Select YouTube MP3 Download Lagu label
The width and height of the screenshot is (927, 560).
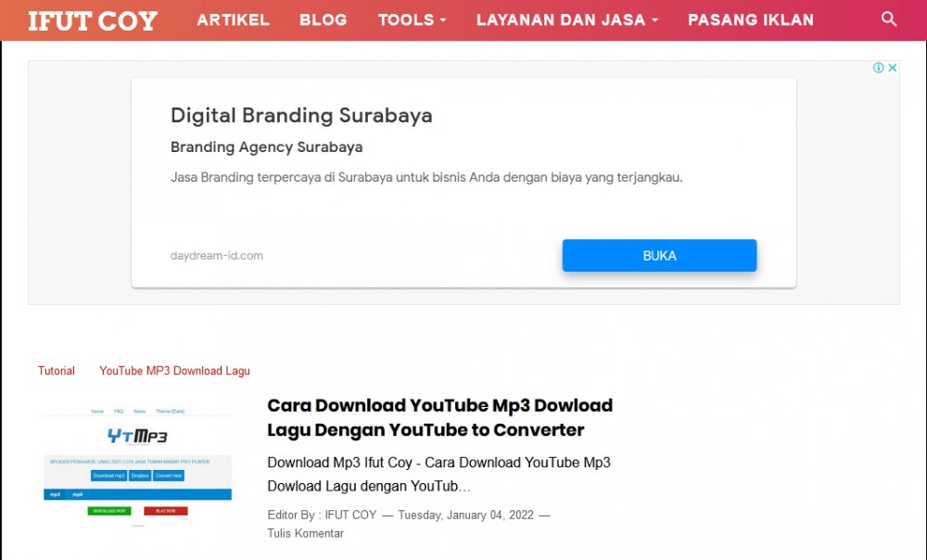(174, 371)
